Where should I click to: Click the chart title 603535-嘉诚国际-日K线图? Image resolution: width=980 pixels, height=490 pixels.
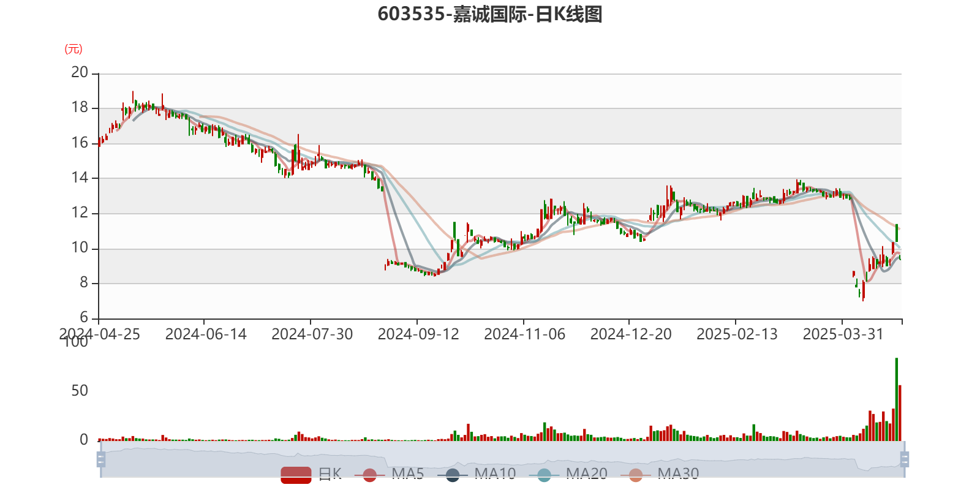pyautogui.click(x=490, y=14)
